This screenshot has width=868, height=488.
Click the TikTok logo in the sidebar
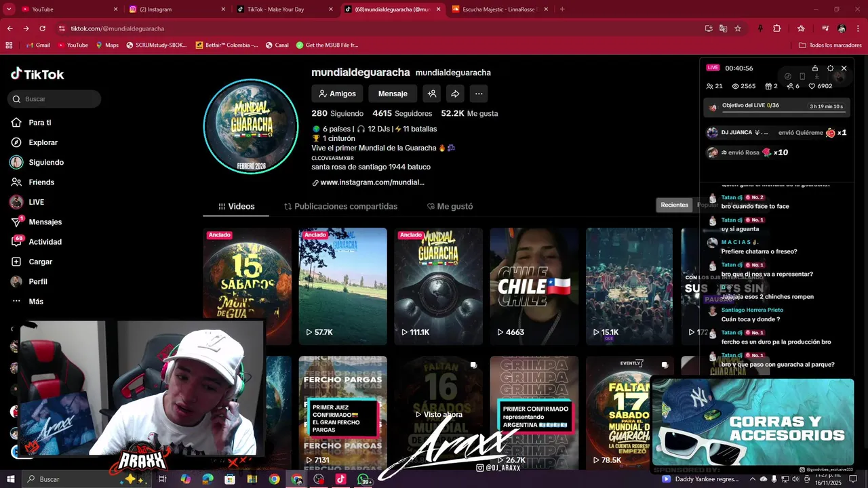click(x=37, y=75)
